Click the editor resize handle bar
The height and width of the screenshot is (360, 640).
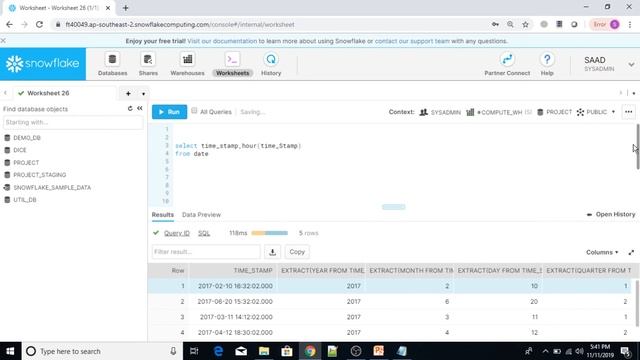393,207
